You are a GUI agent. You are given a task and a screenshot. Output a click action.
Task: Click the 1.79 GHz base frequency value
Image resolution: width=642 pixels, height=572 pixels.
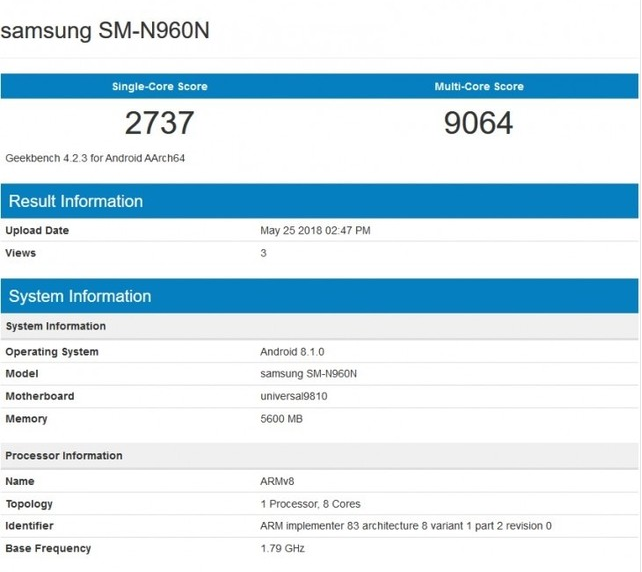point(282,548)
